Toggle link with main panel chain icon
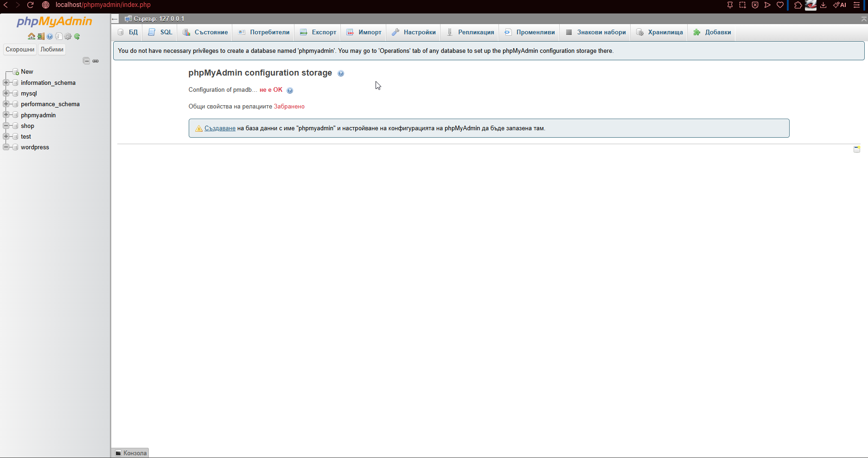The image size is (868, 458). (x=96, y=61)
